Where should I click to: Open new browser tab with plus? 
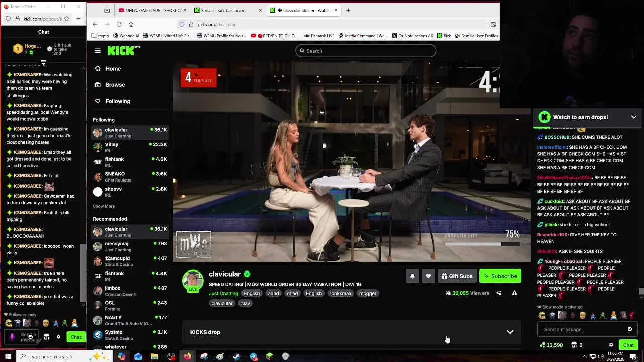coord(348,10)
